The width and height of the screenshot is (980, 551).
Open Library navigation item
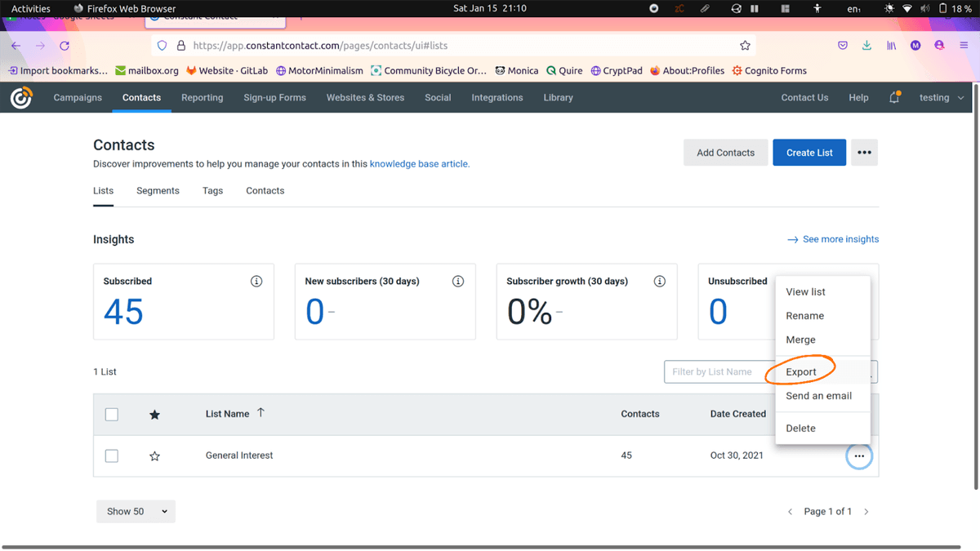click(x=558, y=97)
